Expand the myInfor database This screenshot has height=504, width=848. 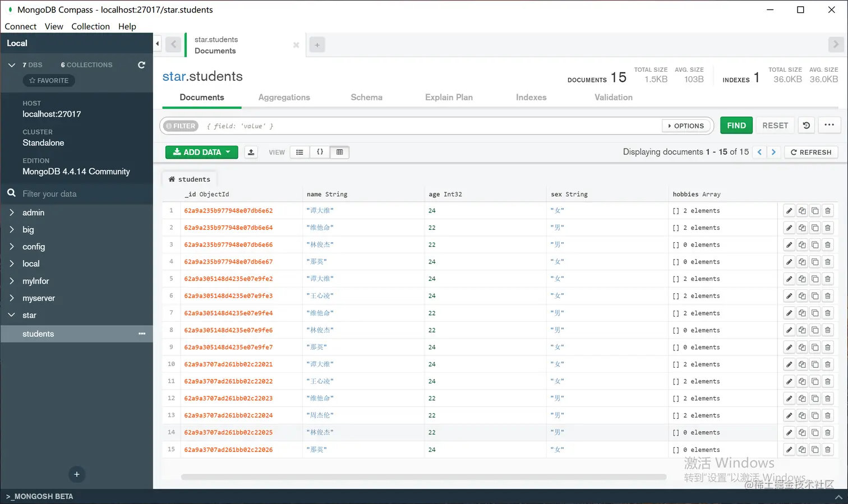(12, 281)
